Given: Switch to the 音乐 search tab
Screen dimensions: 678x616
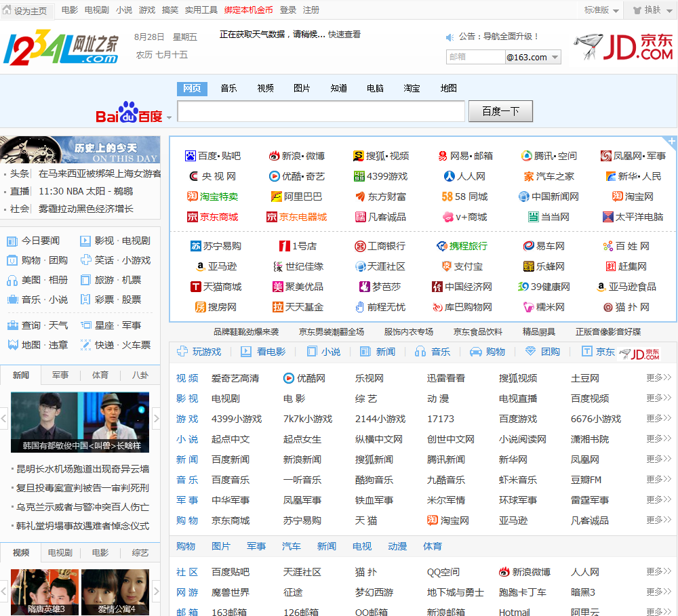Looking at the screenshot, I should pos(228,89).
